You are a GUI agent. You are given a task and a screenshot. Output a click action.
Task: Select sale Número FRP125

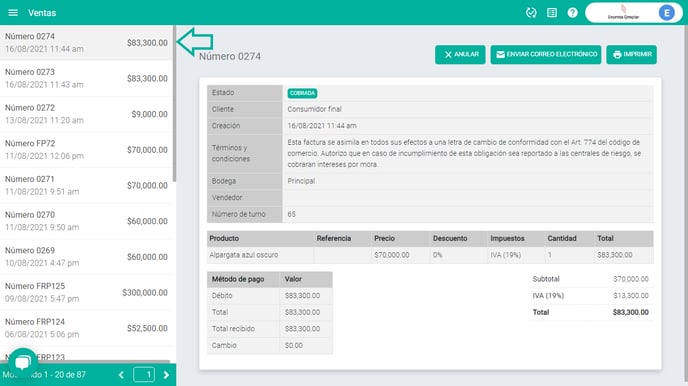point(86,293)
